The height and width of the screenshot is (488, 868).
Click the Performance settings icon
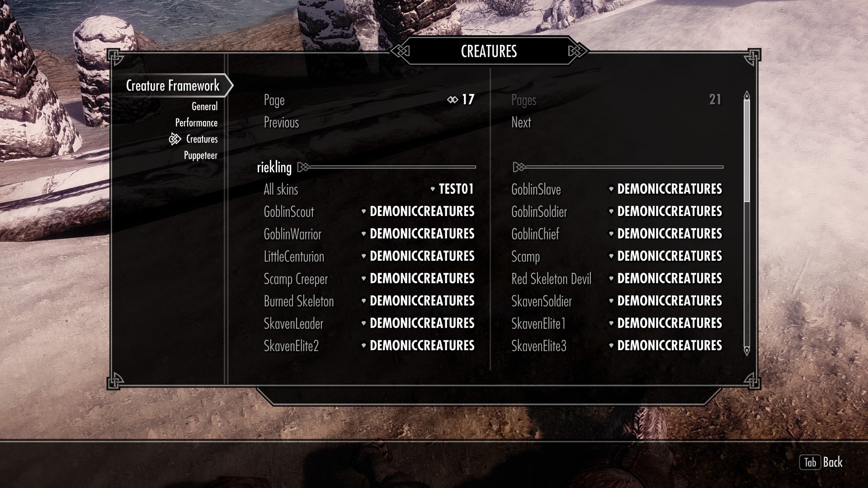197,122
